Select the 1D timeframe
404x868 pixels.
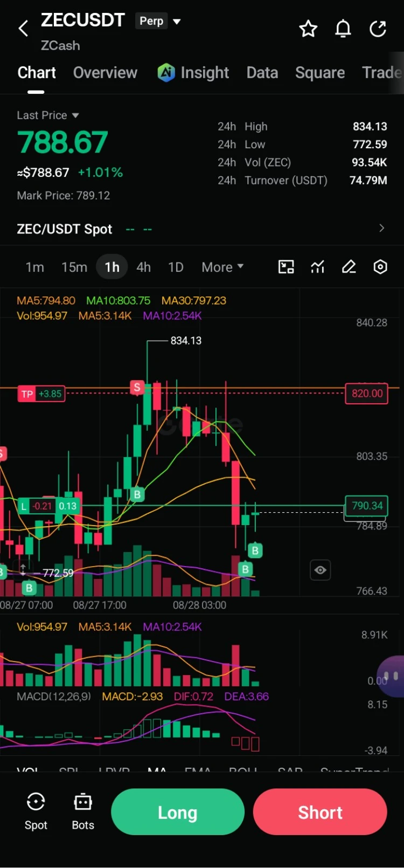pos(176,267)
